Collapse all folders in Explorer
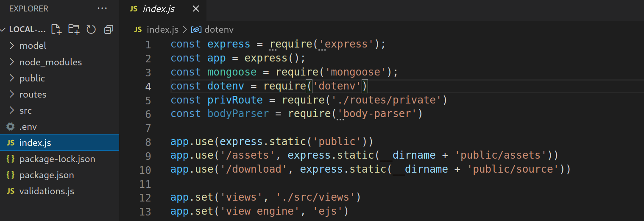644x221 pixels. (x=109, y=29)
